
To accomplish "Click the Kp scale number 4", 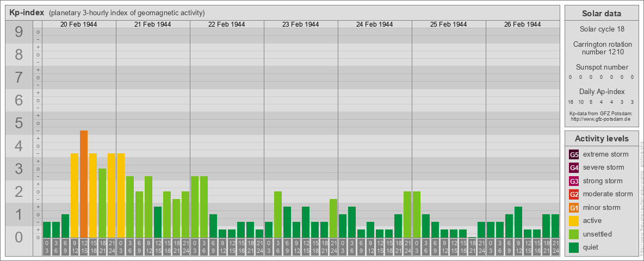I will [x=18, y=146].
